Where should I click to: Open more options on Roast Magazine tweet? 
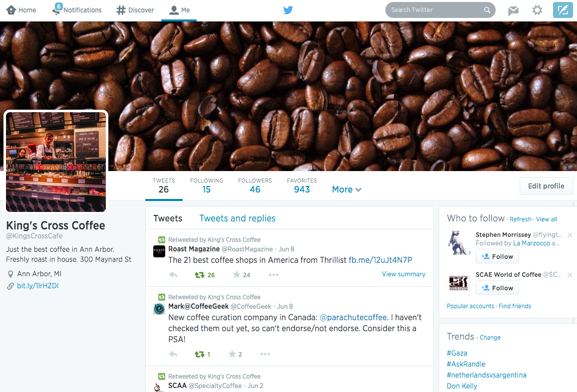274,275
